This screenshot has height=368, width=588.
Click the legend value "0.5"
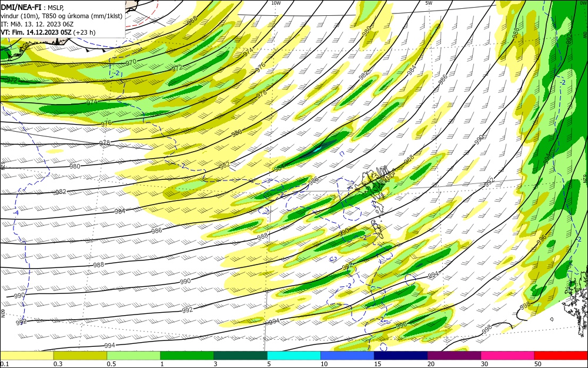pos(111,364)
